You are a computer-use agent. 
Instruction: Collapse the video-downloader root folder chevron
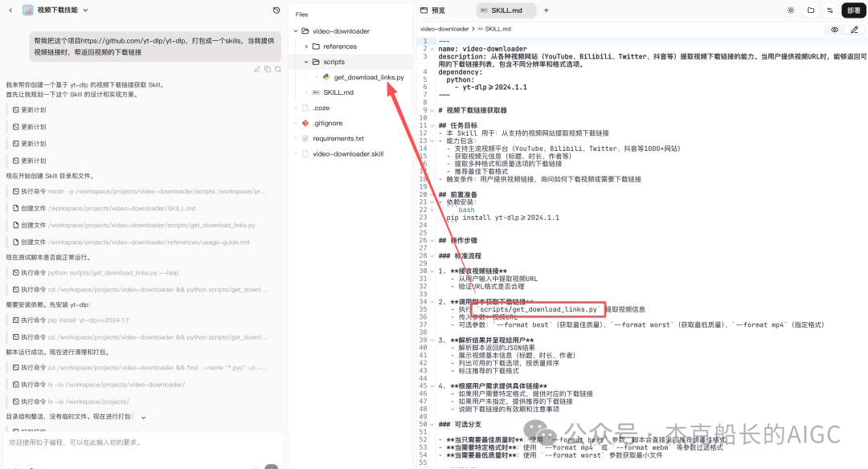coord(296,31)
